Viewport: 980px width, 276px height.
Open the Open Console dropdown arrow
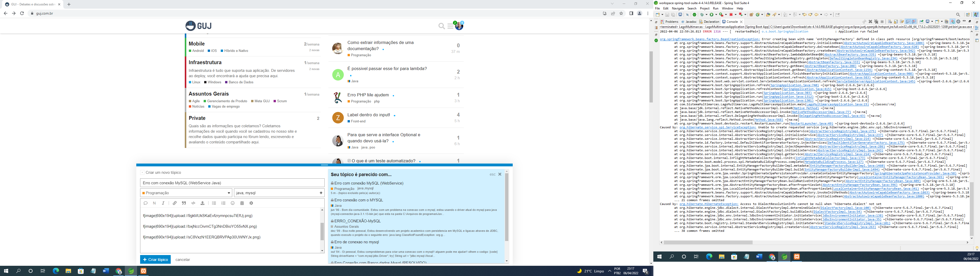click(x=942, y=21)
